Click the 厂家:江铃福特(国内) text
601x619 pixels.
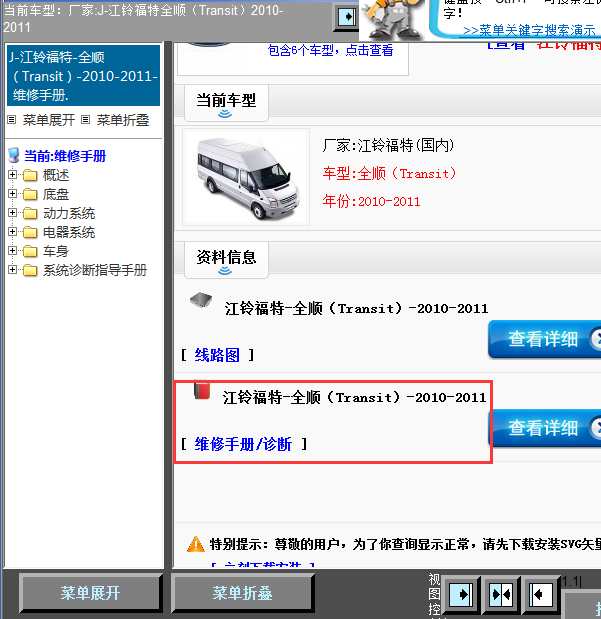coord(388,145)
